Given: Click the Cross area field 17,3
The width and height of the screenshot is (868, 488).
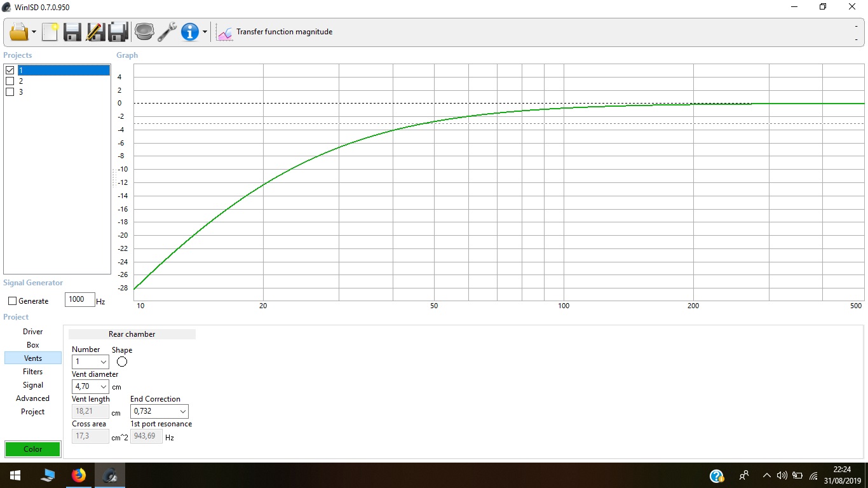Looking at the screenshot, I should pyautogui.click(x=90, y=437).
